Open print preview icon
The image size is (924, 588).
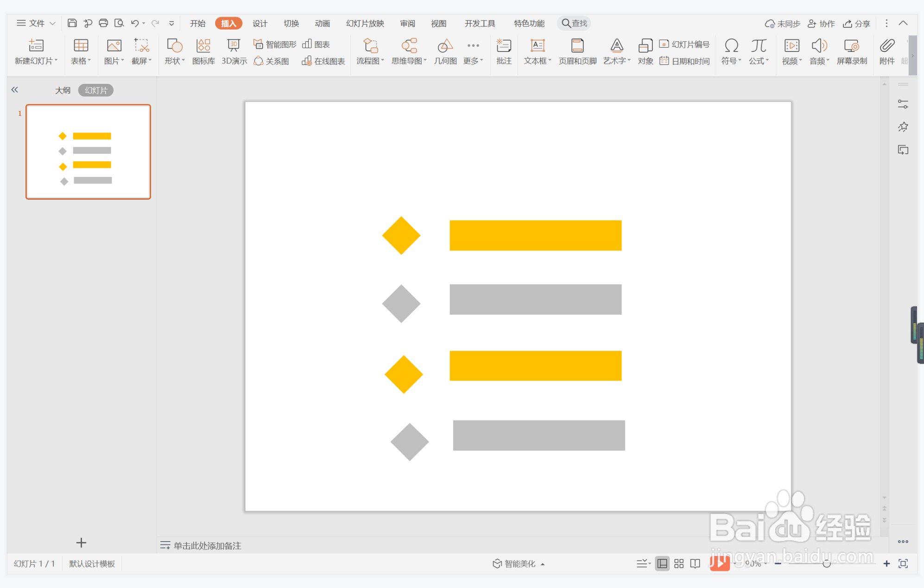pos(119,23)
